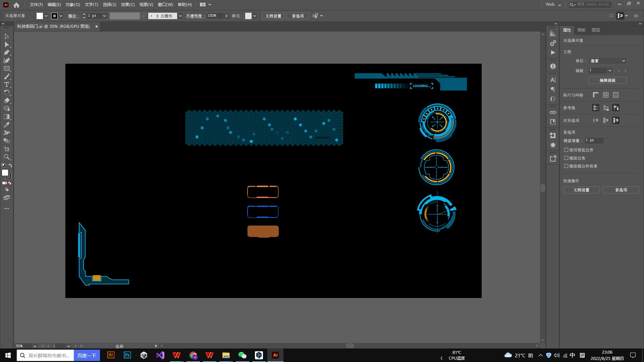Select the Rectangle tool
This screenshot has width=644, height=362.
7,68
